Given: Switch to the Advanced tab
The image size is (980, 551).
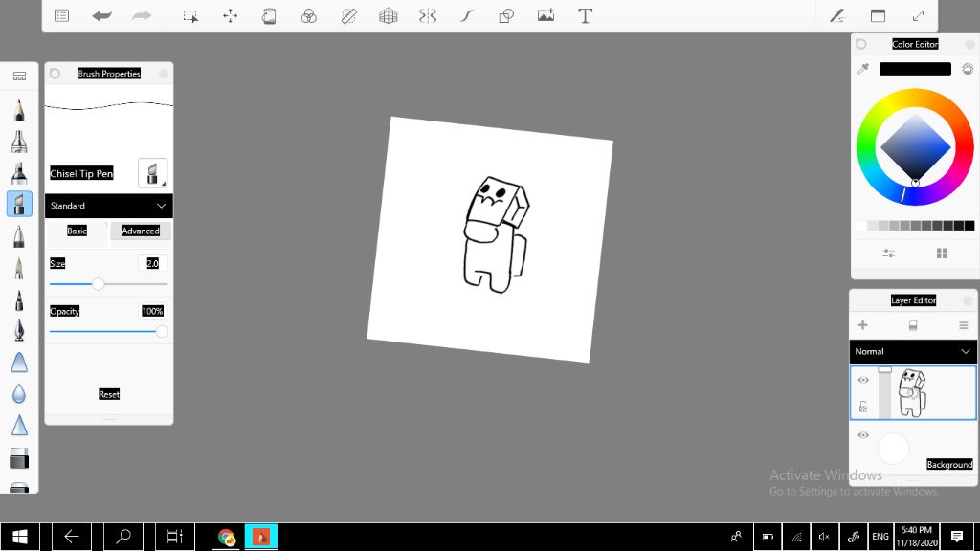Looking at the screenshot, I should tap(141, 231).
